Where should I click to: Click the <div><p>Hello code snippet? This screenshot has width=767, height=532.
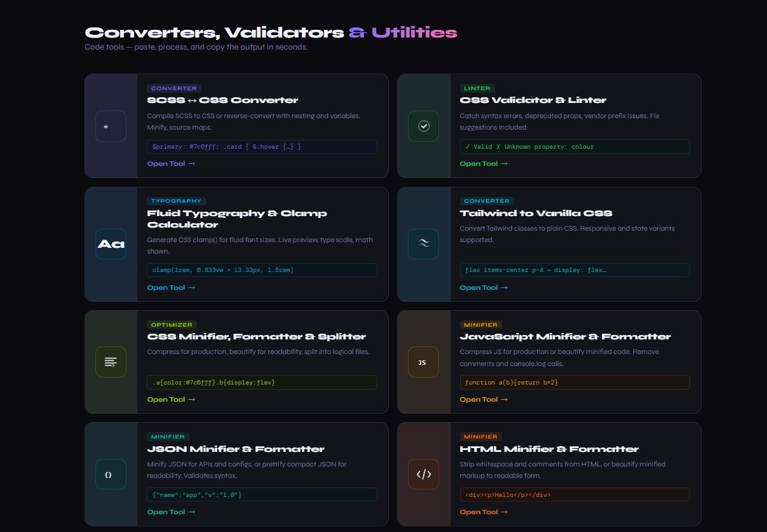click(x=574, y=494)
